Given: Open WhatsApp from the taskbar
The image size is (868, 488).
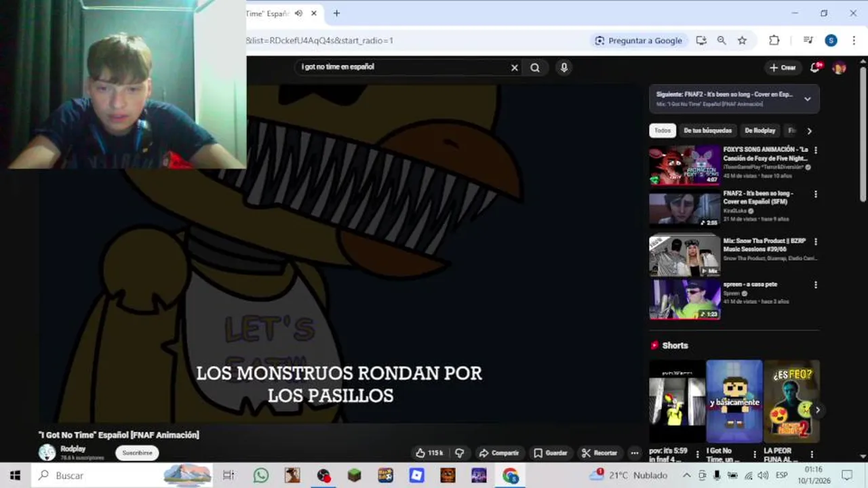Looking at the screenshot, I should click(261, 475).
